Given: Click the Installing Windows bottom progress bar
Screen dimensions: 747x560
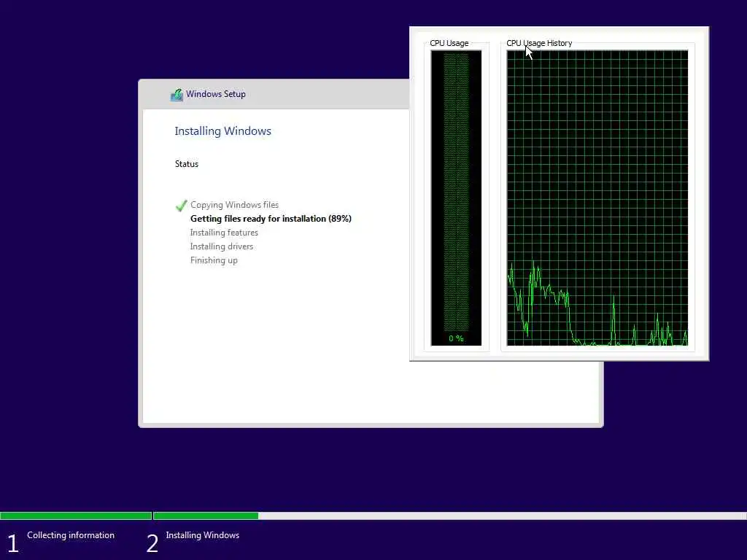Looking at the screenshot, I should click(449, 516).
